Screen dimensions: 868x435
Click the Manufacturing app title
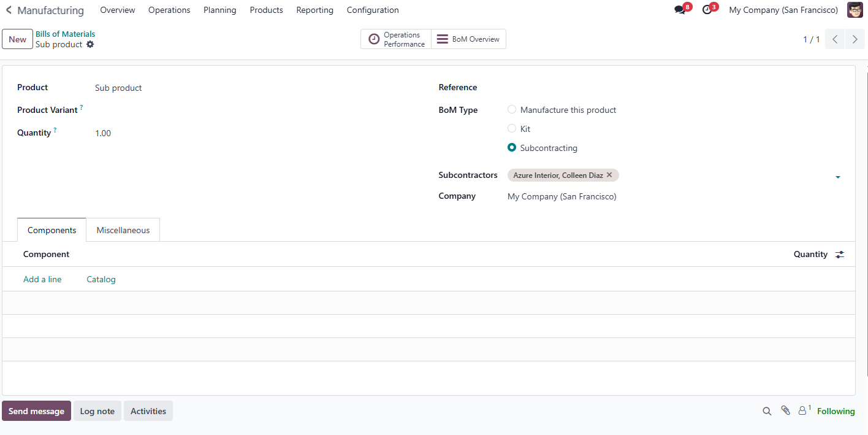[51, 10]
